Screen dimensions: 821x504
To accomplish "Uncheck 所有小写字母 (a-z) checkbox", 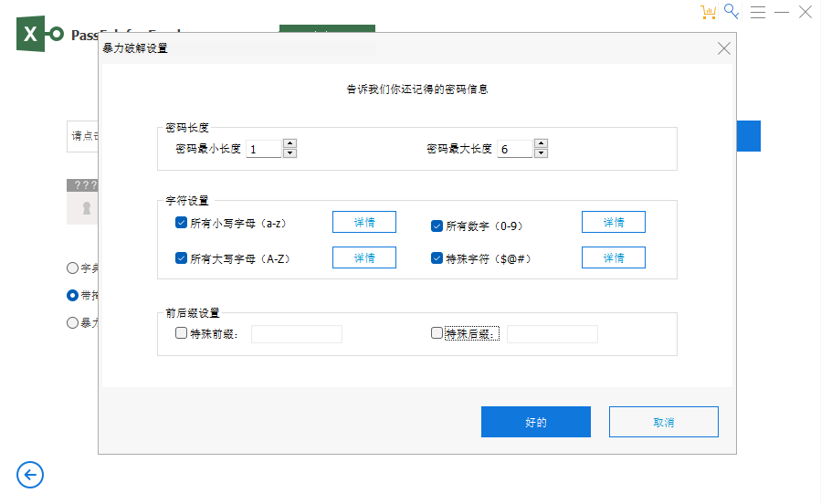I will click(x=181, y=222).
